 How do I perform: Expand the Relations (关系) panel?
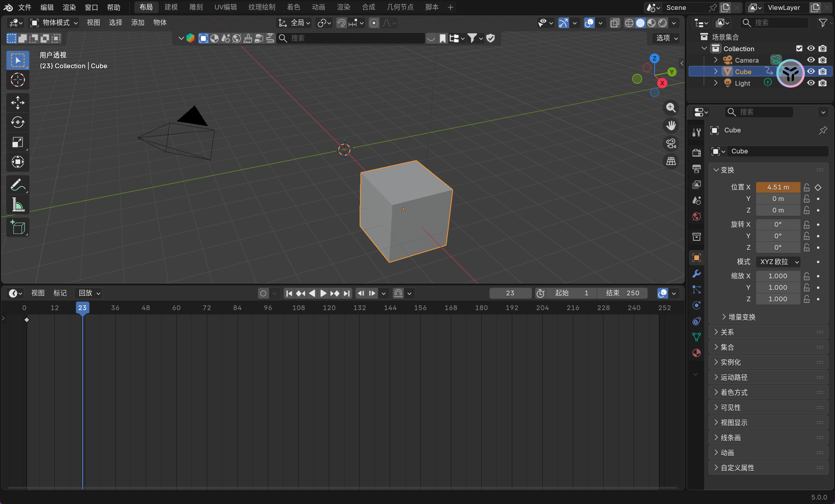click(727, 332)
